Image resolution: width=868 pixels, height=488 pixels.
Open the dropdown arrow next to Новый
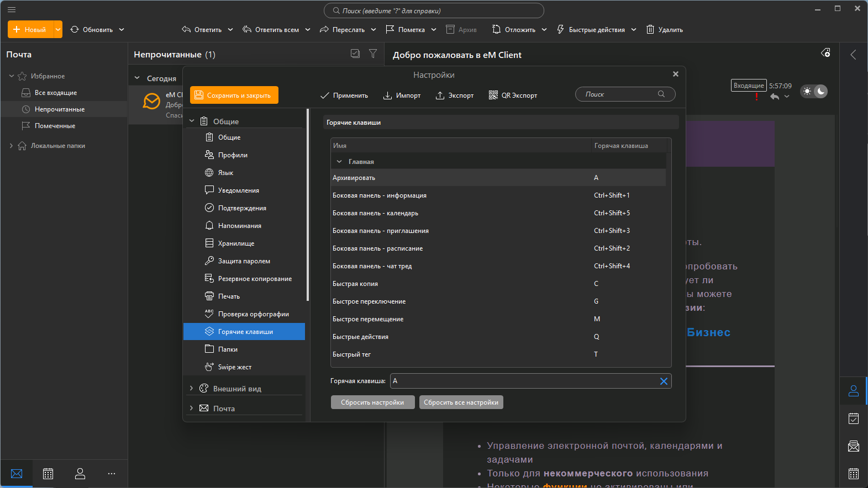point(58,30)
